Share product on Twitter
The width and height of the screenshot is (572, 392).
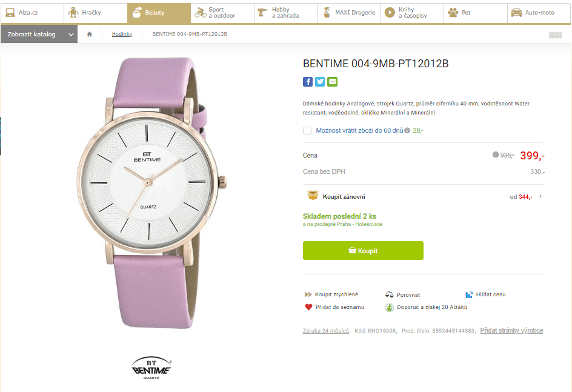point(320,82)
